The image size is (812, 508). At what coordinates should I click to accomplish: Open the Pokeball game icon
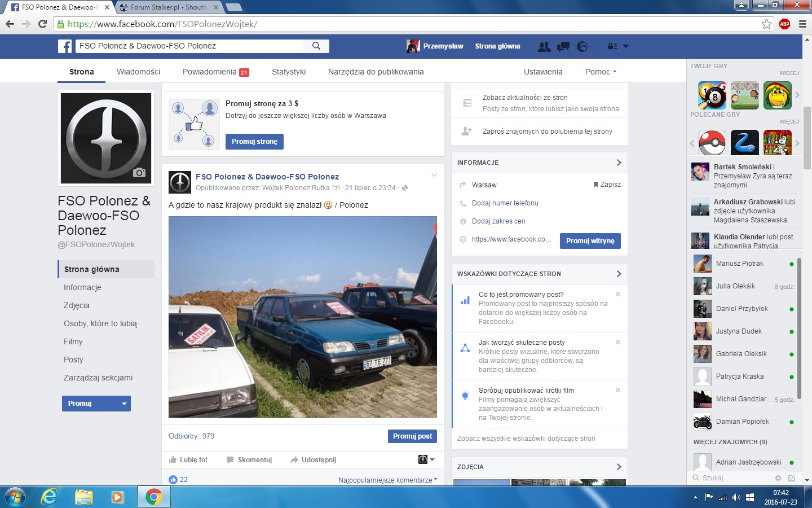[x=712, y=143]
